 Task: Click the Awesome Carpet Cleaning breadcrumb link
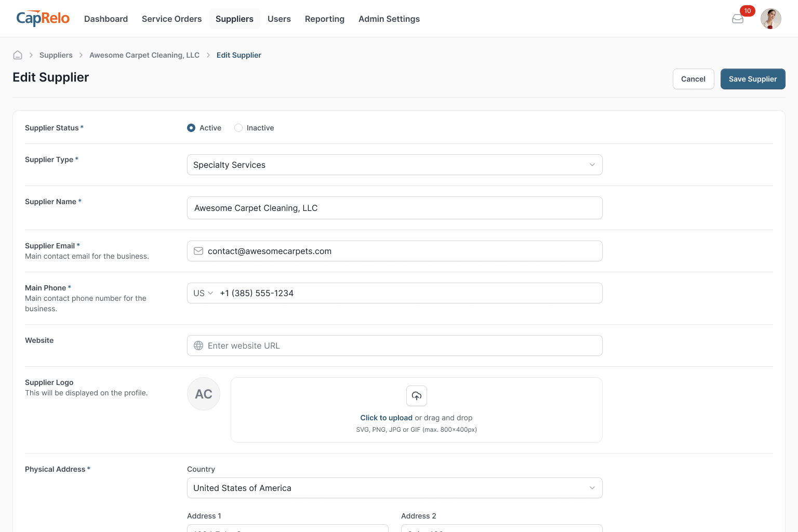pyautogui.click(x=144, y=55)
